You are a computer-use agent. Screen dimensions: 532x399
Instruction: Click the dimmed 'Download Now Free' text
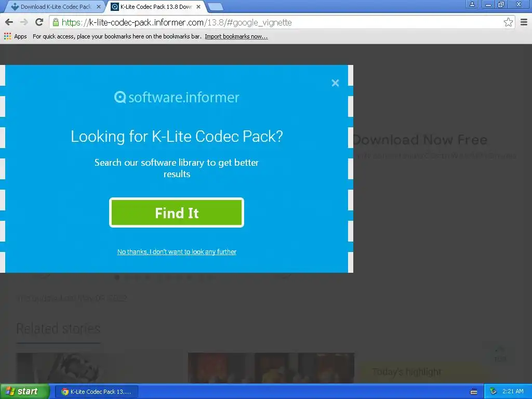420,140
